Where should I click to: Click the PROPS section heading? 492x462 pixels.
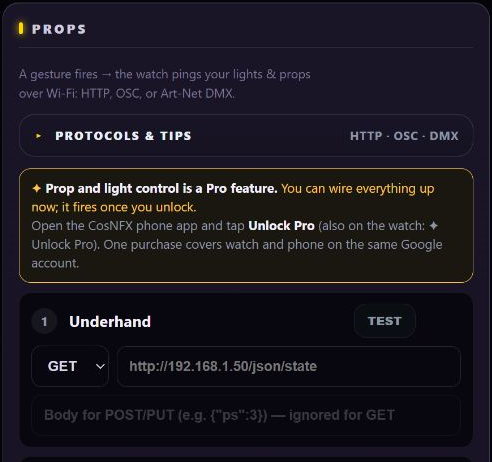click(x=59, y=29)
